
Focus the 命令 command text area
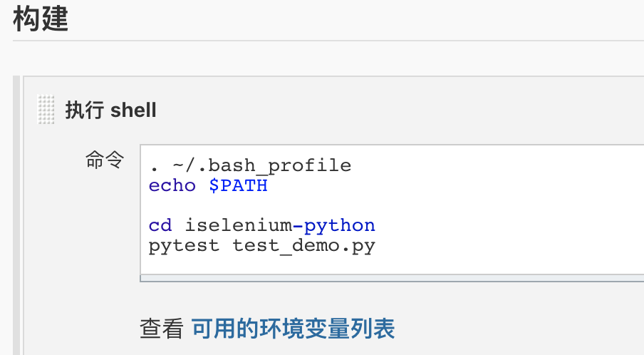392,210
